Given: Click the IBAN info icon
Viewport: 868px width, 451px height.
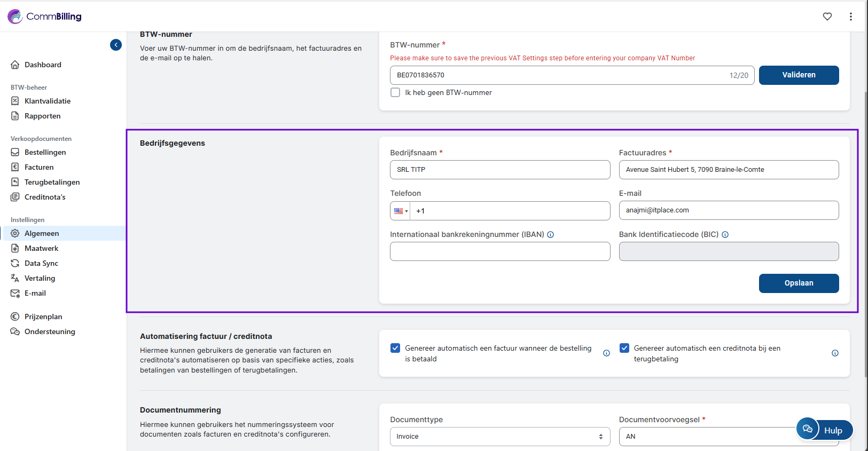Looking at the screenshot, I should [x=550, y=234].
